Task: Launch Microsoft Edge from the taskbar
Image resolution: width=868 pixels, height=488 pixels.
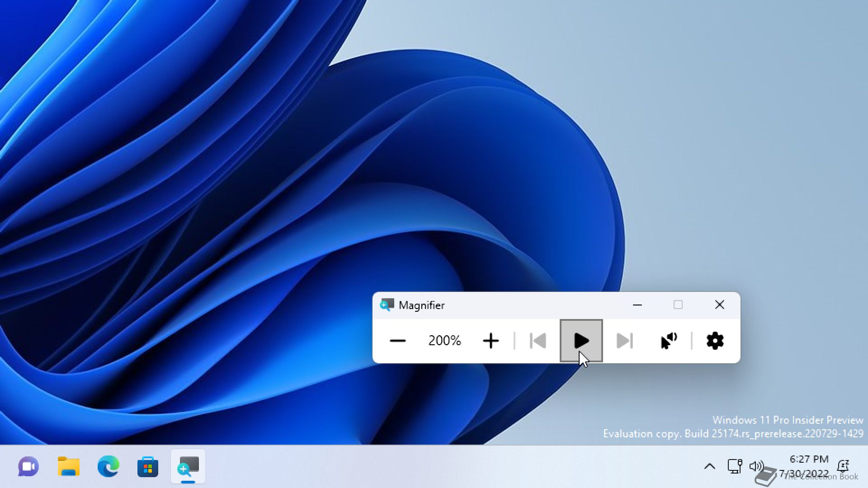Action: pos(108,467)
